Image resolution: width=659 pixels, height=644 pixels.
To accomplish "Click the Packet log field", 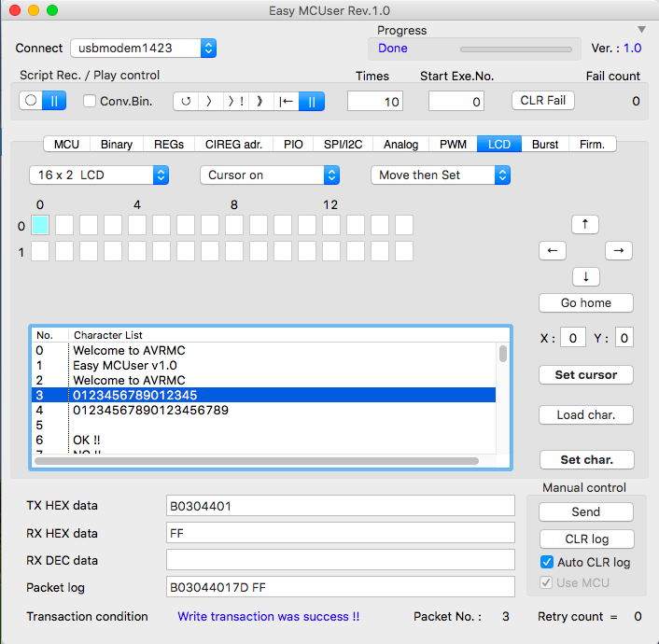I will [341, 587].
